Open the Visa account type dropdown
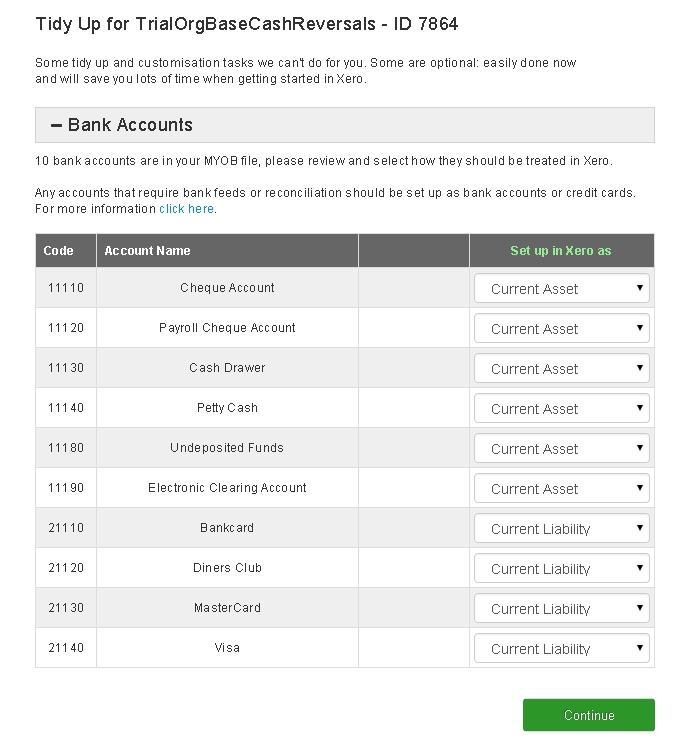This screenshot has height=744, width=687. tap(561, 649)
